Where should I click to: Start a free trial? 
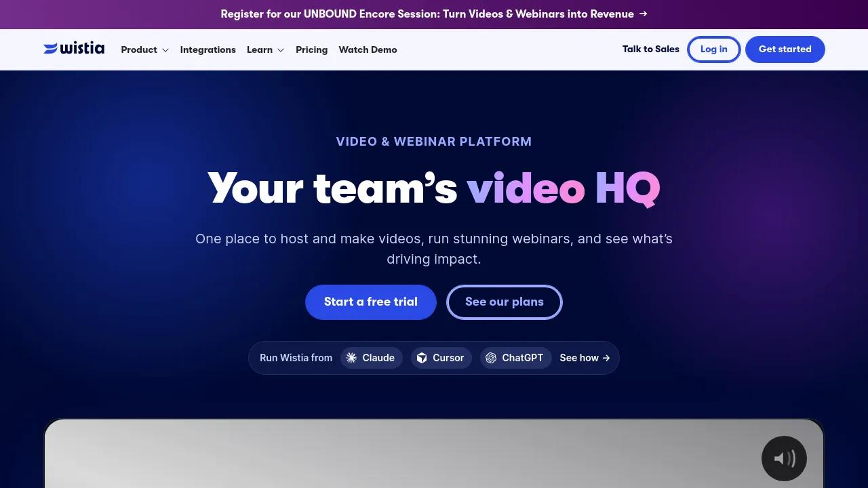coord(371,302)
